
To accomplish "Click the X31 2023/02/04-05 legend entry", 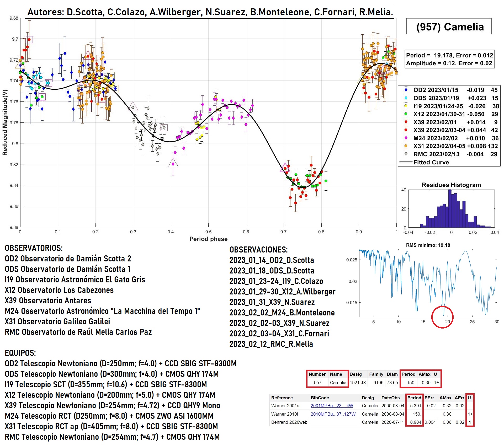I will pos(449,146).
